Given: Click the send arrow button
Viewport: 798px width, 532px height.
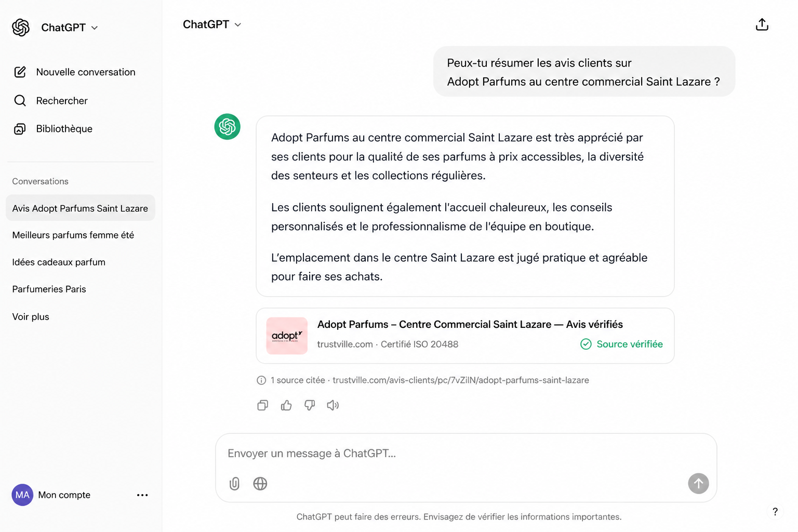Looking at the screenshot, I should click(x=698, y=484).
